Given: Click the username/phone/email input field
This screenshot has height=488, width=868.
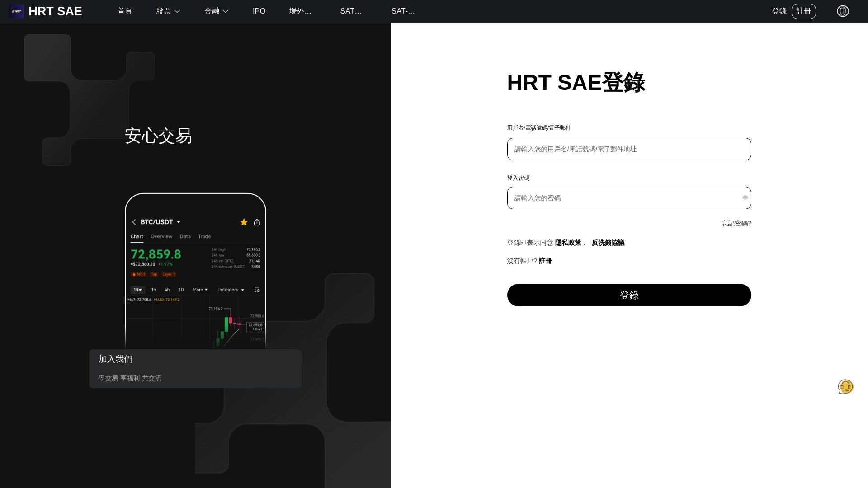Looking at the screenshot, I should coord(629,149).
